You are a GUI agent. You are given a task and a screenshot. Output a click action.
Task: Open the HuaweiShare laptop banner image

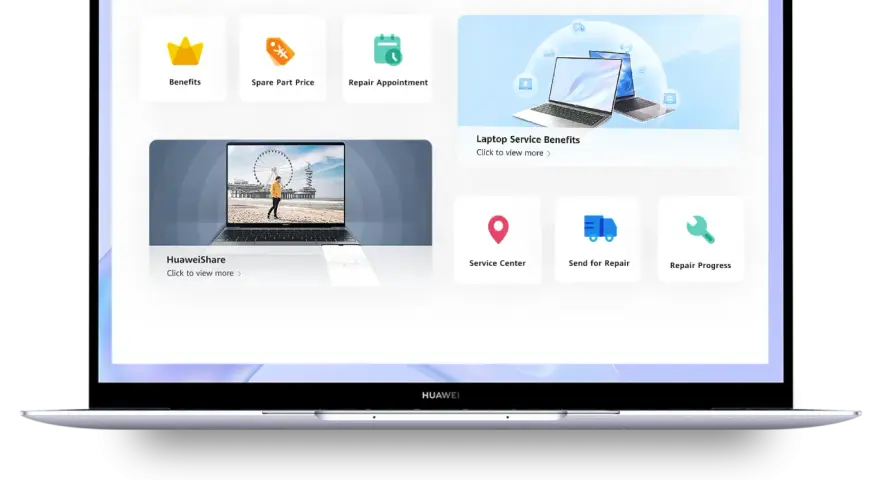click(x=290, y=193)
